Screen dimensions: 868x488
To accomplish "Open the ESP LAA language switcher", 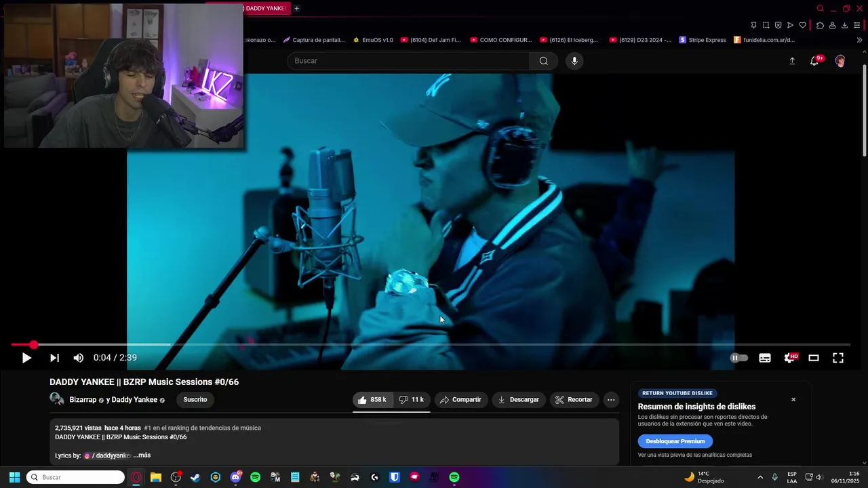I will [792, 477].
